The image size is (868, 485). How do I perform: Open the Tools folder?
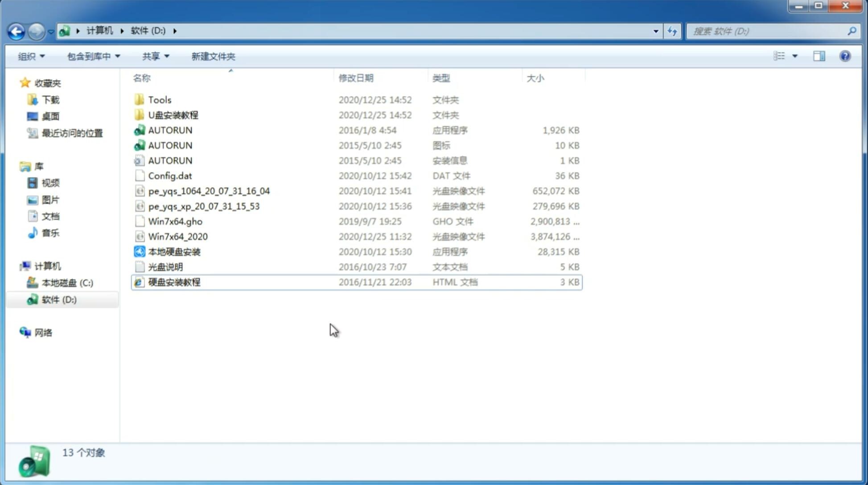(x=159, y=99)
